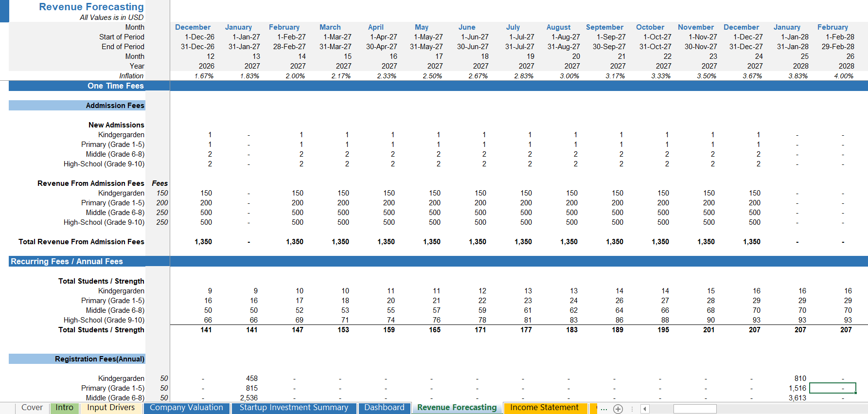Switch to the Intro sheet tab
This screenshot has width=868, height=414.
pos(64,408)
